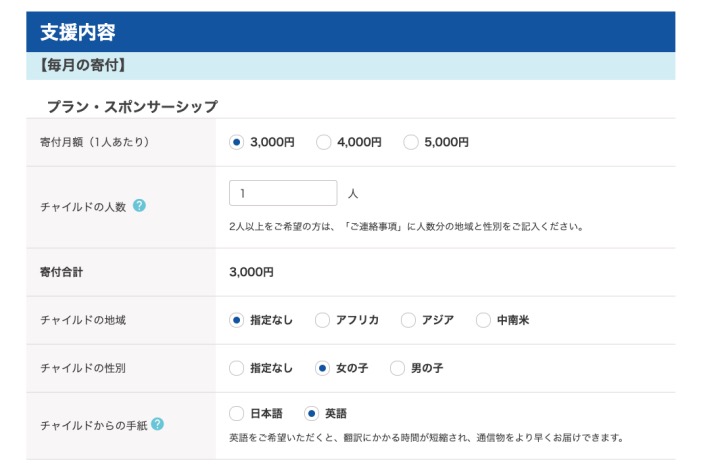The width and height of the screenshot is (720, 469).
Task: Choose アジア for the child's region
Action: click(409, 320)
